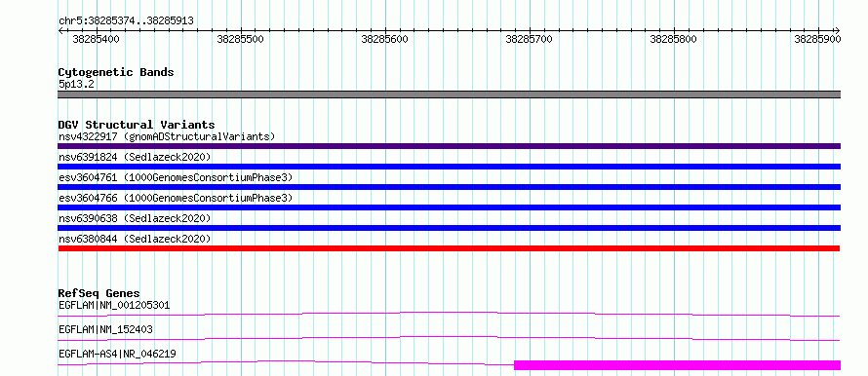868x376 pixels.
Task: Click ruler tick label 38285500
Action: pyautogui.click(x=240, y=39)
